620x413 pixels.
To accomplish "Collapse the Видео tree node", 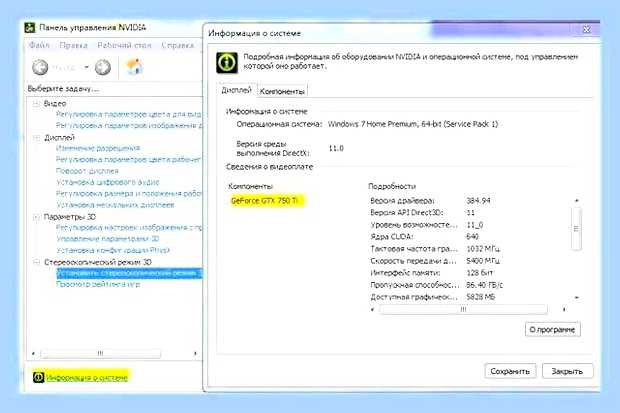I will [36, 104].
